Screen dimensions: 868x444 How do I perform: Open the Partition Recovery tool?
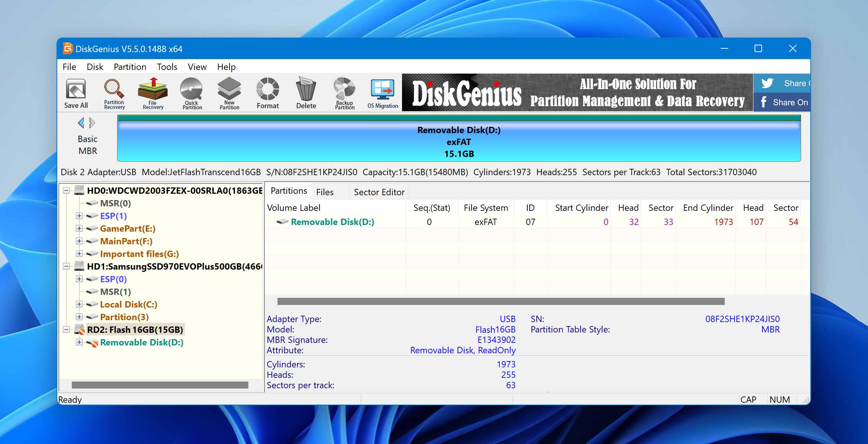coord(114,93)
